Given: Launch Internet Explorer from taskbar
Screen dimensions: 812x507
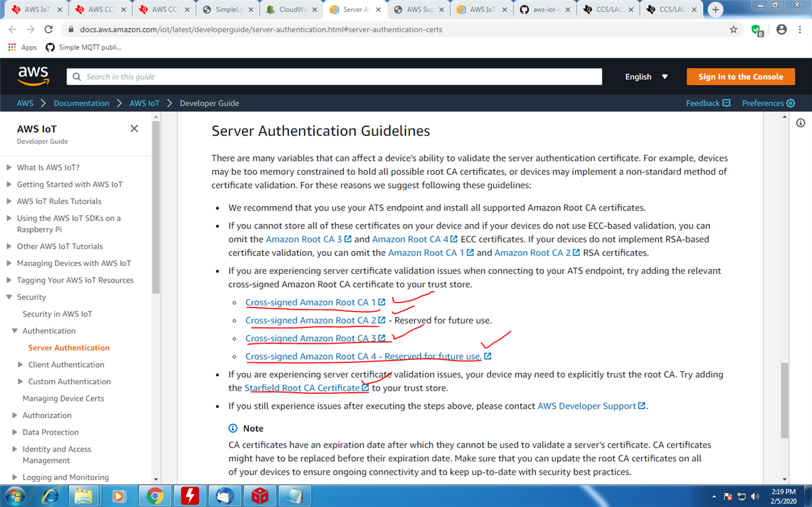Looking at the screenshot, I should coord(50,496).
